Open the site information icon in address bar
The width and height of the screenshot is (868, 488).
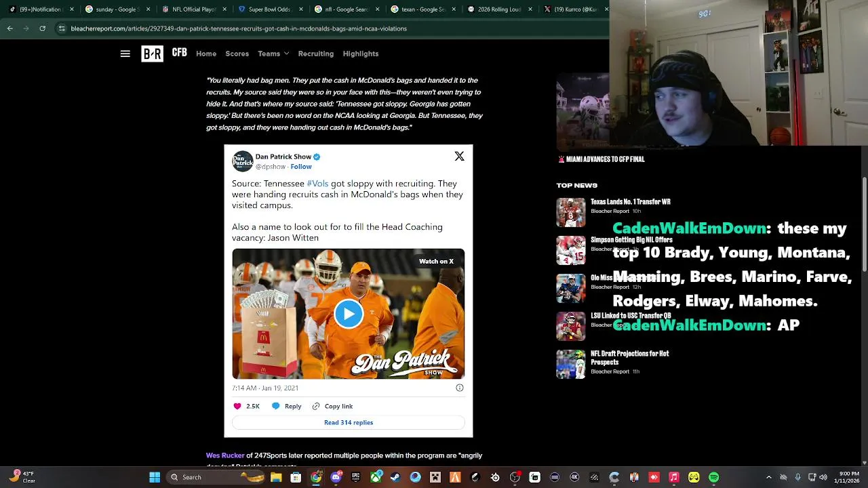62,28
